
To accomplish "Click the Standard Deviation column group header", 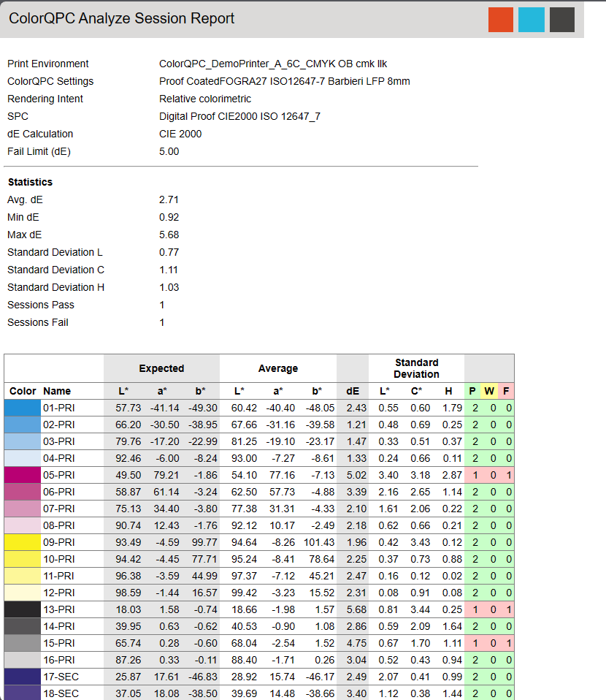I will [x=416, y=368].
